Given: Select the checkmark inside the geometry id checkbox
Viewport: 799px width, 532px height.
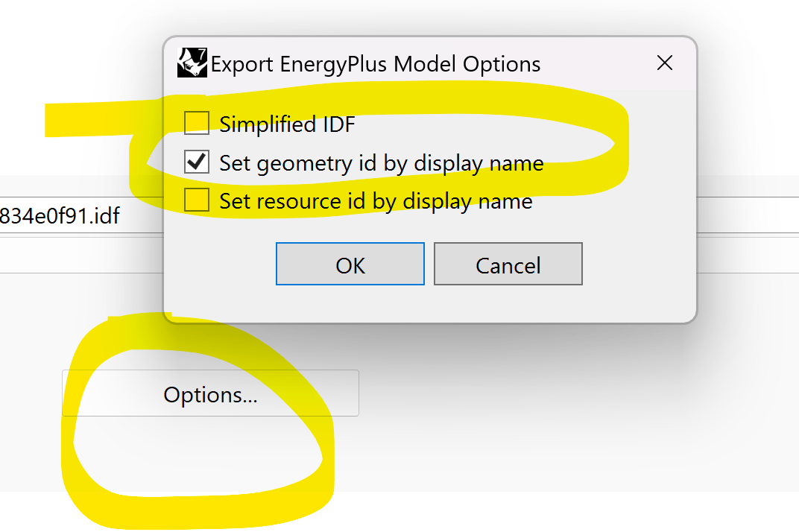Looking at the screenshot, I should click(197, 162).
